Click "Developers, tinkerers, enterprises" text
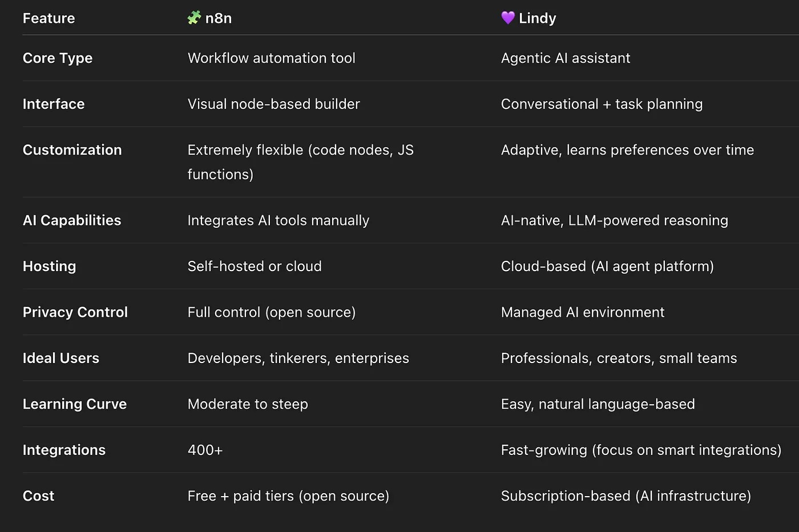Viewport: 799px width, 532px height. pyautogui.click(x=298, y=358)
